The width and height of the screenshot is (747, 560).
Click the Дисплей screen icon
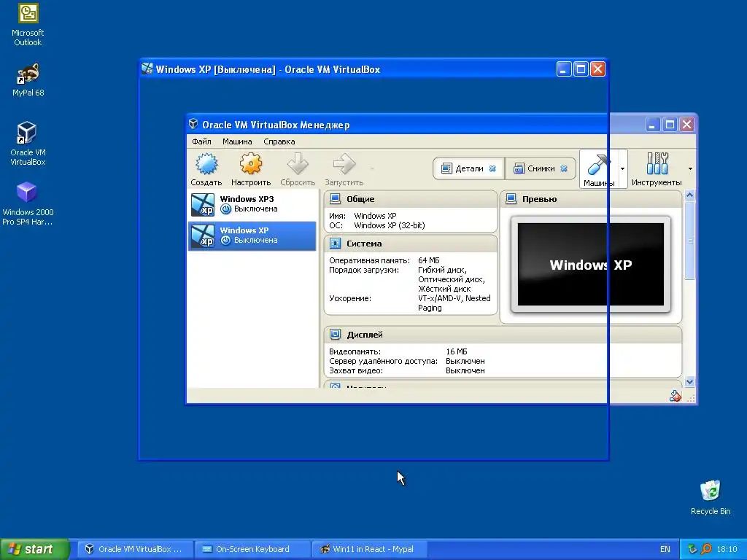tap(335, 334)
